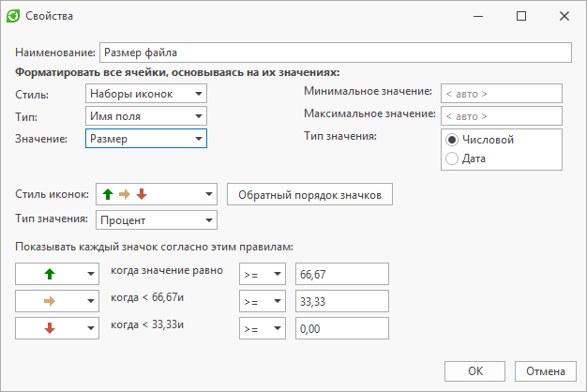This screenshot has width=587, height=392.
Task: Open the Стиль dropdown Наборы иконок
Action: tap(146, 94)
